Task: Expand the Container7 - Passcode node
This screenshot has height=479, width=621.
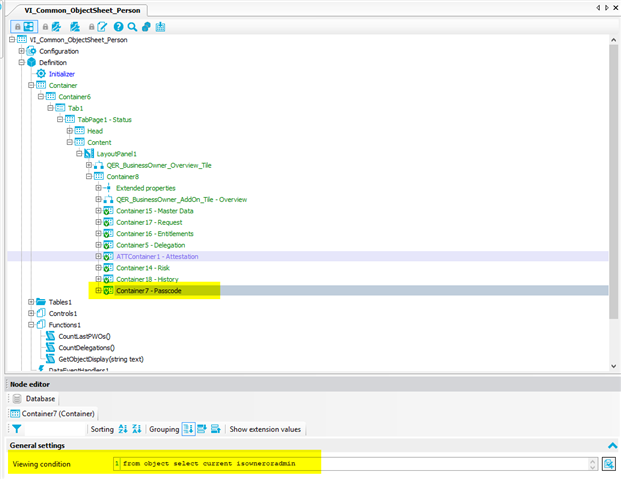Action: coord(98,290)
